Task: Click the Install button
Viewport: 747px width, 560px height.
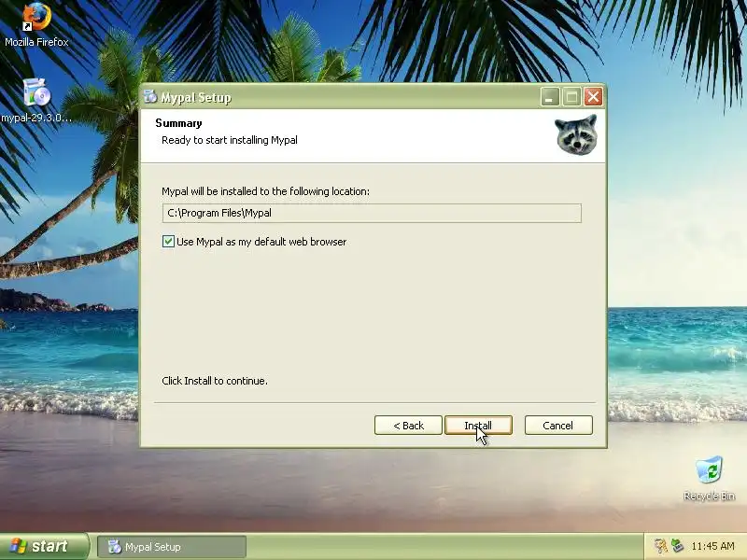Action: [478, 426]
